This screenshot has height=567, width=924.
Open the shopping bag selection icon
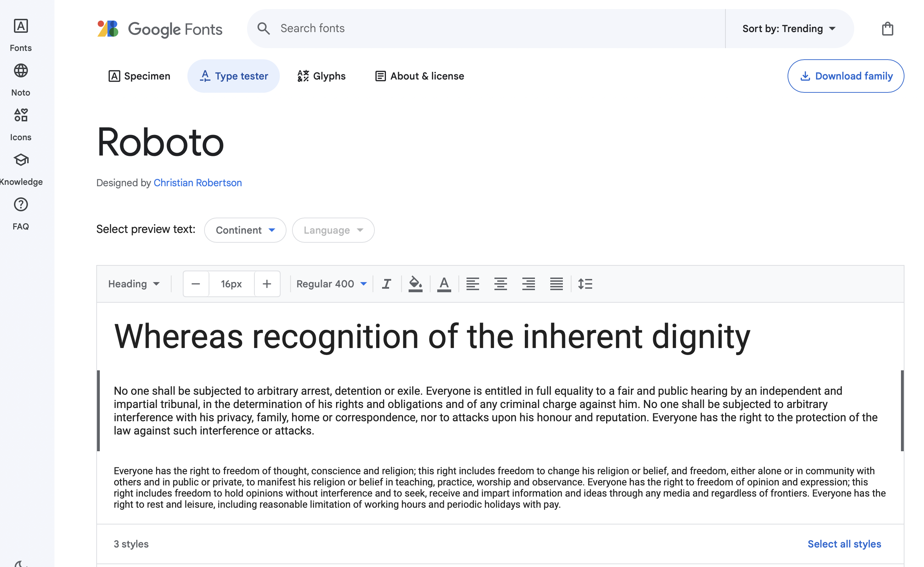887,29
